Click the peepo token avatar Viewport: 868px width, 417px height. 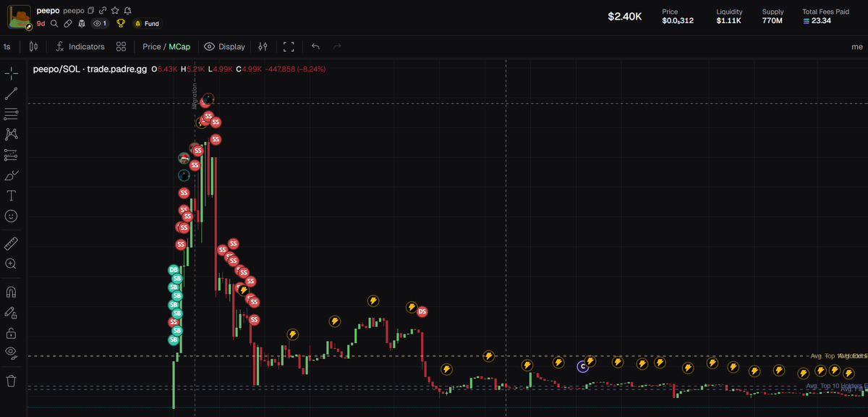coord(20,17)
